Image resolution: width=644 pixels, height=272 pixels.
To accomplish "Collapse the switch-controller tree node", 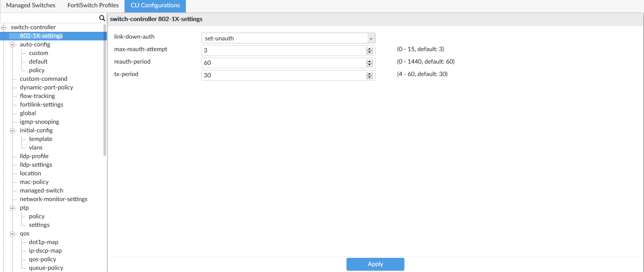I will tap(3, 28).
